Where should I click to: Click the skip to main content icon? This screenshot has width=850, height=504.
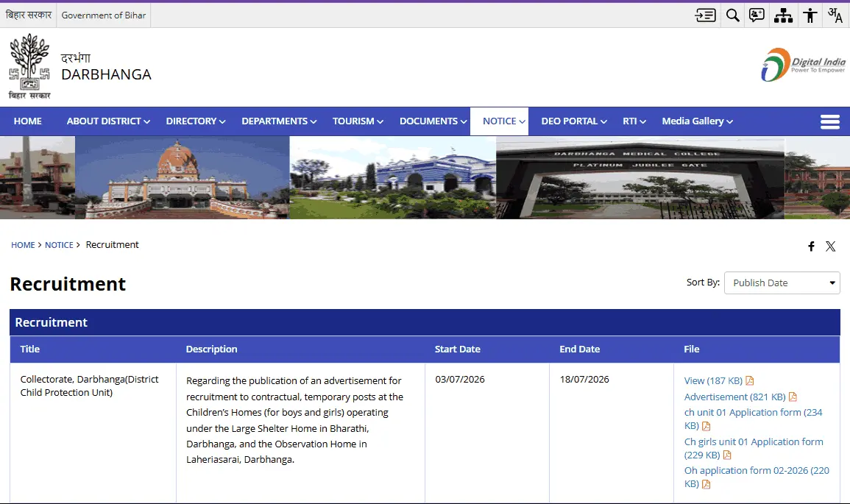click(705, 15)
